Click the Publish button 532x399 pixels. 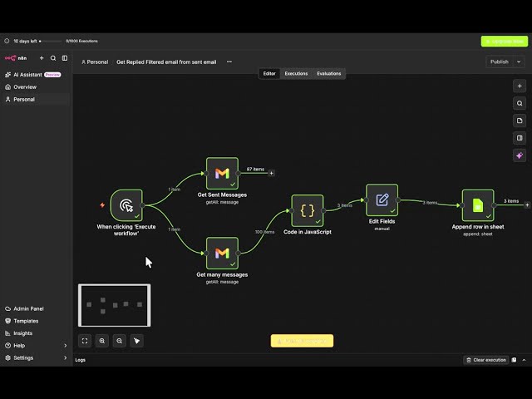(x=500, y=62)
